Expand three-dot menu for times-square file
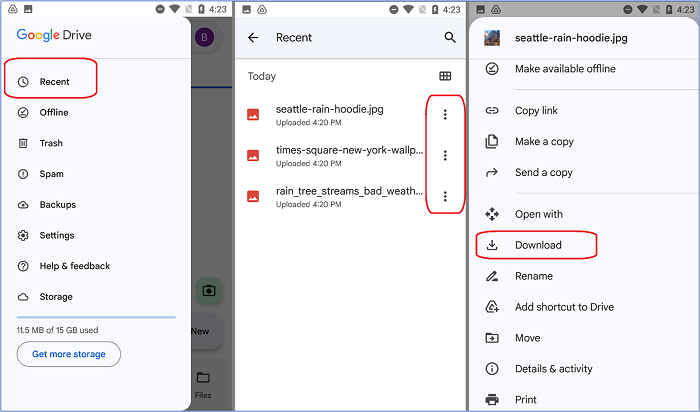 [x=445, y=155]
